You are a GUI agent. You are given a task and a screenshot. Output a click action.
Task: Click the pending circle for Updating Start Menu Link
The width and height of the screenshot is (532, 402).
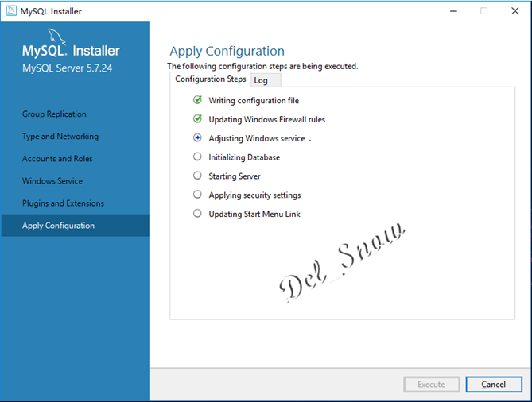click(197, 214)
